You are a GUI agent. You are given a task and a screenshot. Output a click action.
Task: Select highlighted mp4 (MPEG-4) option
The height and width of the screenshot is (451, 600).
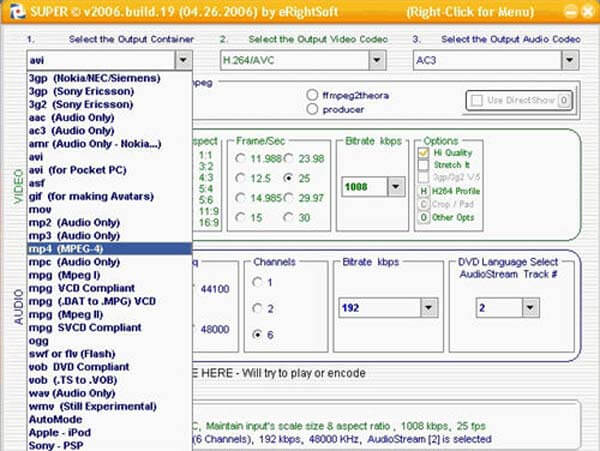tap(109, 249)
